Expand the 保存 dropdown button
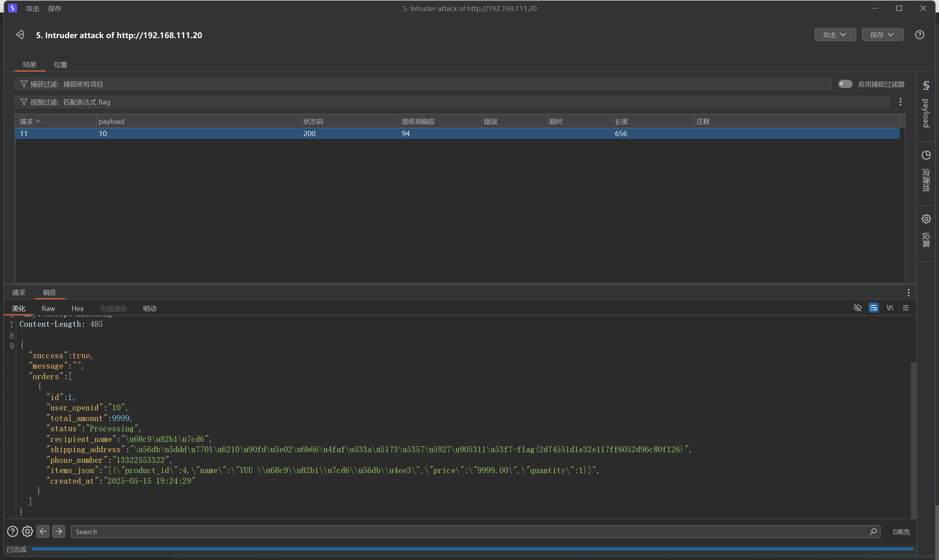The height and width of the screenshot is (560, 939). 882,35
